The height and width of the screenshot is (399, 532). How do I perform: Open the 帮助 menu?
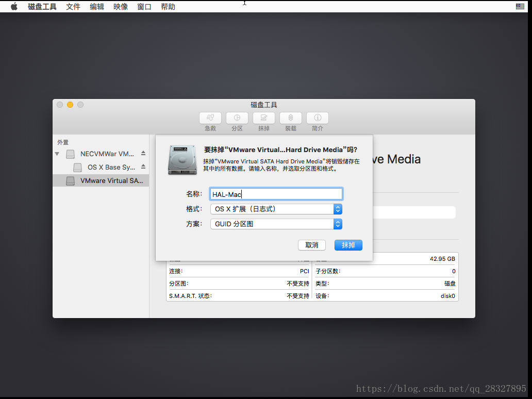point(168,7)
